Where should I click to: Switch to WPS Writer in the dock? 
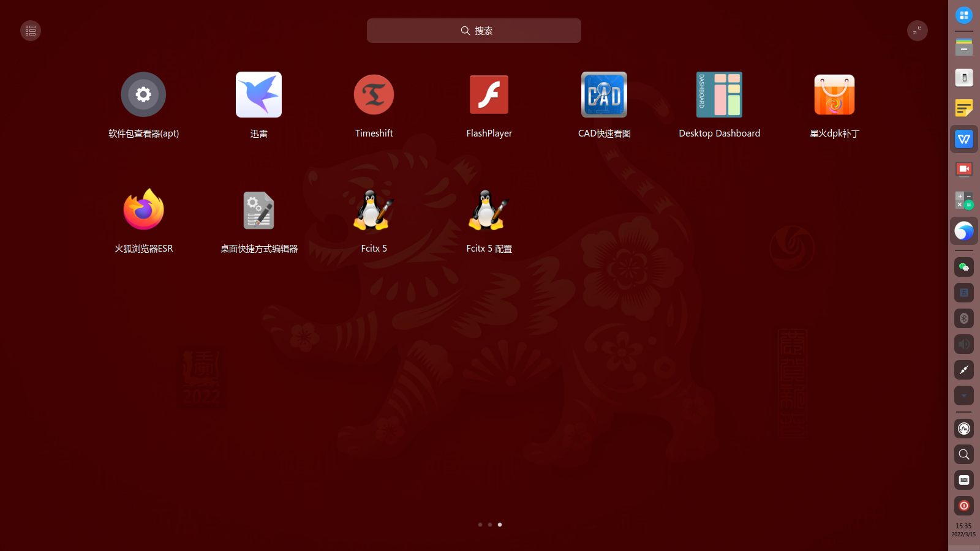pos(964,139)
